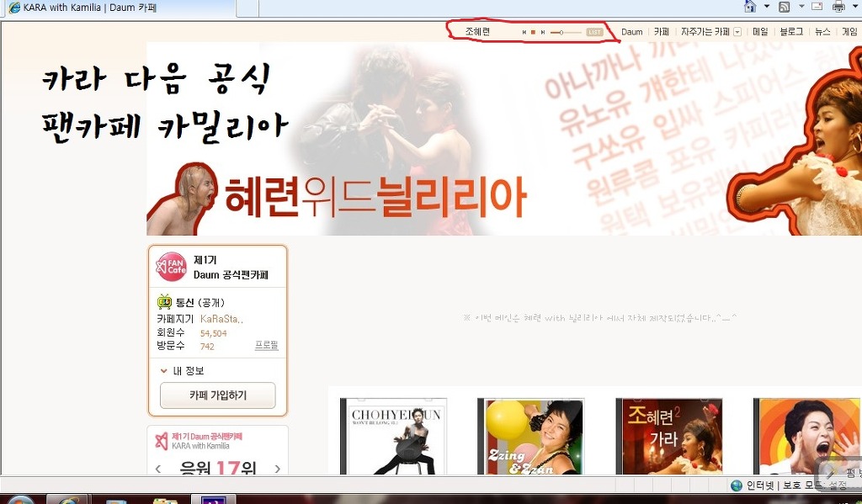Screen dimensions: 862x504
Task: Click the Read Mail envelope icon
Action: (817, 6)
